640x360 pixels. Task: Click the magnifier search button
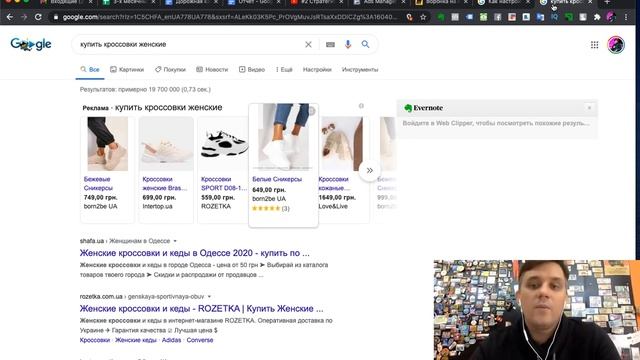(x=365, y=44)
